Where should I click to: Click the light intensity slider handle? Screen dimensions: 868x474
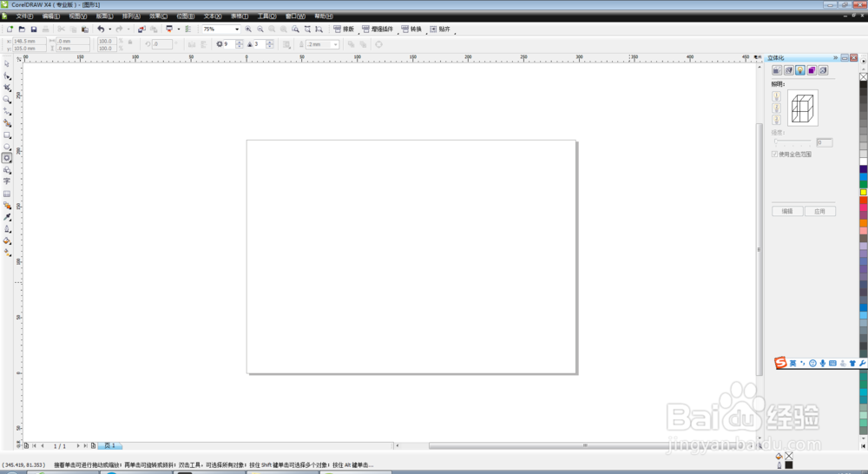click(x=776, y=142)
